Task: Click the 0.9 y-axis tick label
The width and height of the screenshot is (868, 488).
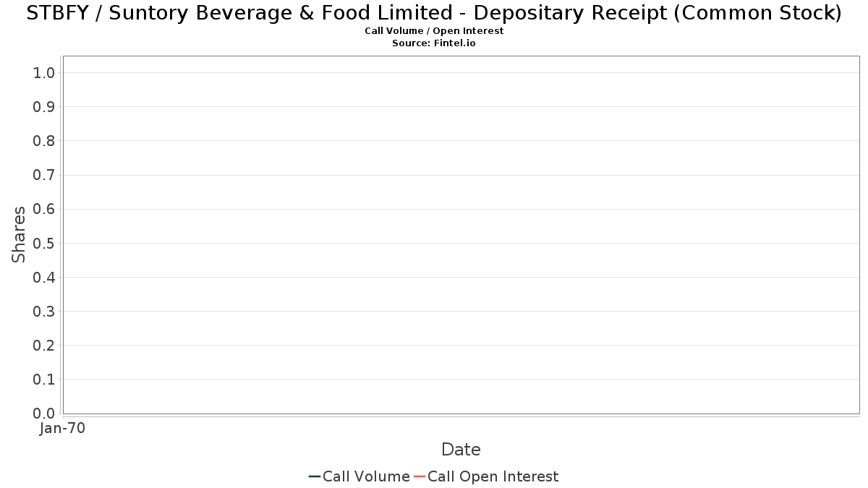Action: pos(44,106)
